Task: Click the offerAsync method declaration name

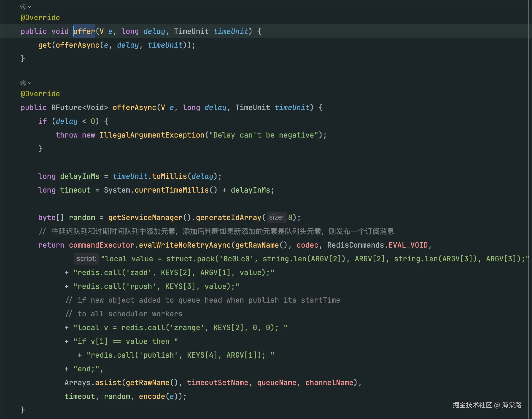Action: [134, 108]
